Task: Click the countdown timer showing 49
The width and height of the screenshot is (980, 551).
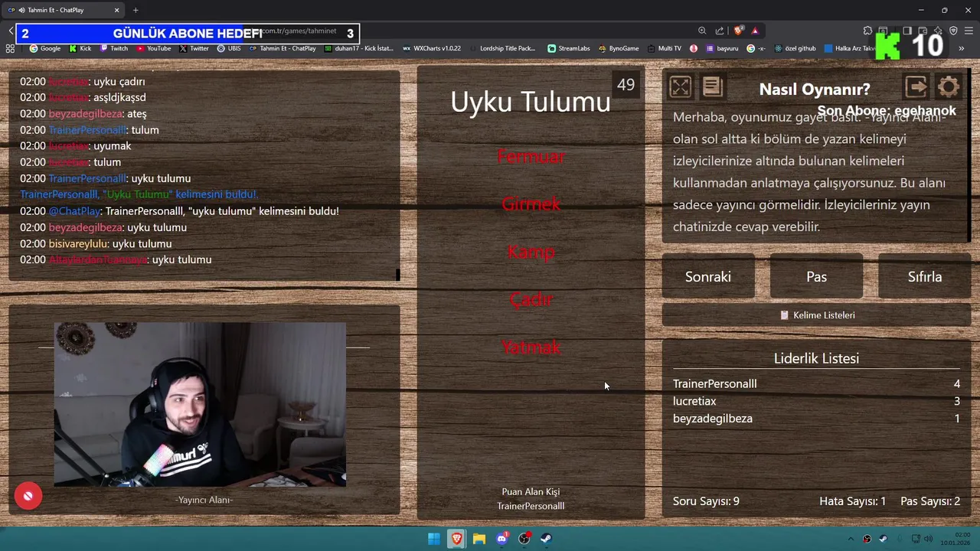Action: (x=626, y=85)
